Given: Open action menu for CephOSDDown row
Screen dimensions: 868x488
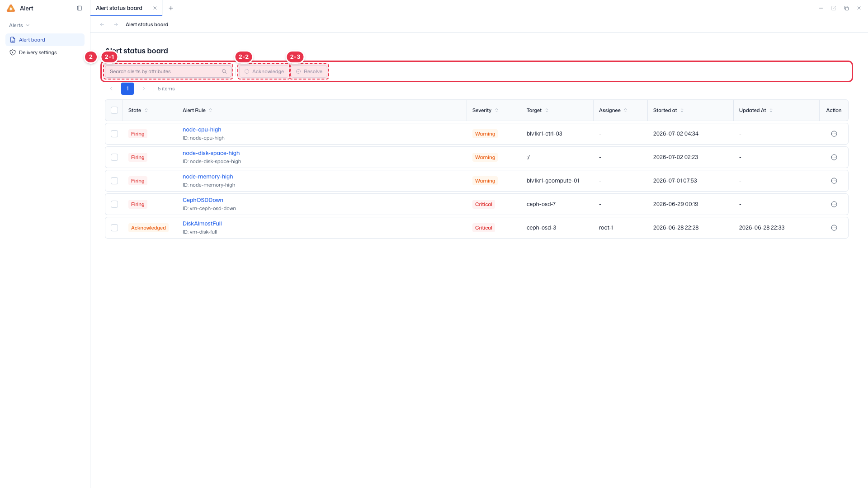Looking at the screenshot, I should pyautogui.click(x=834, y=204).
